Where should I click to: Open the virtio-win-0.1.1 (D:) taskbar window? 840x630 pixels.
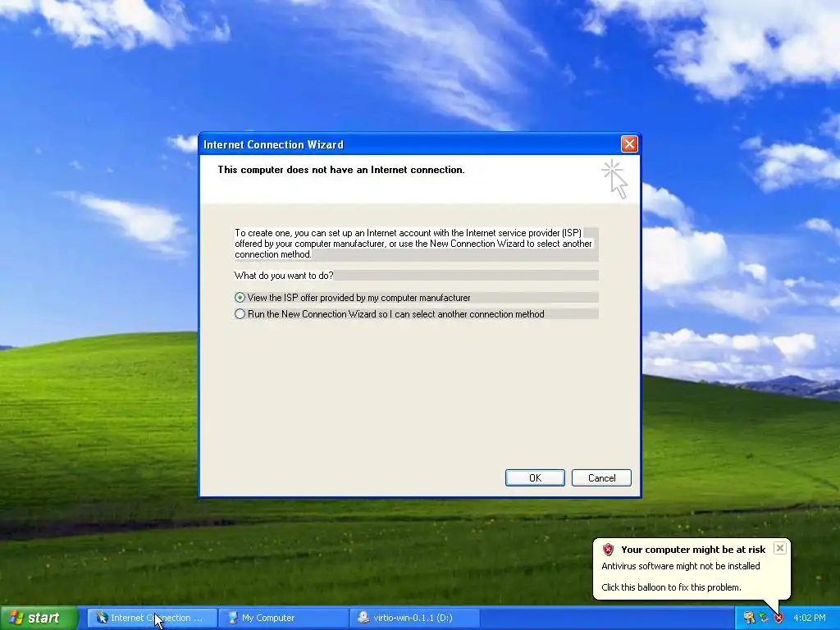pyautogui.click(x=415, y=618)
